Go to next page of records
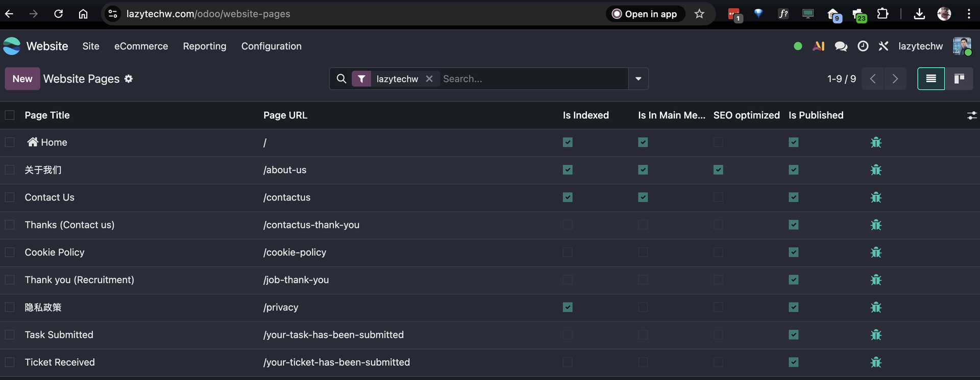The width and height of the screenshot is (980, 380). point(895,79)
